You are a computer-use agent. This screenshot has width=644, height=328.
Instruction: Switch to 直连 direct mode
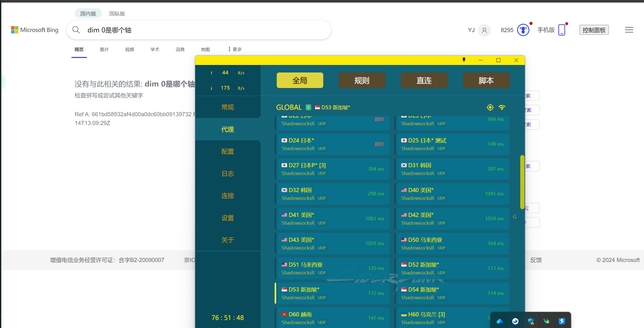424,81
